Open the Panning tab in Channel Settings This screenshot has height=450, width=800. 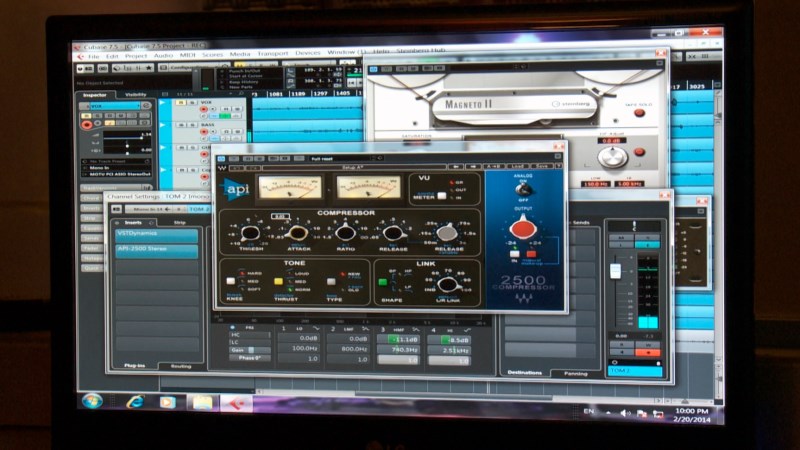(x=576, y=373)
